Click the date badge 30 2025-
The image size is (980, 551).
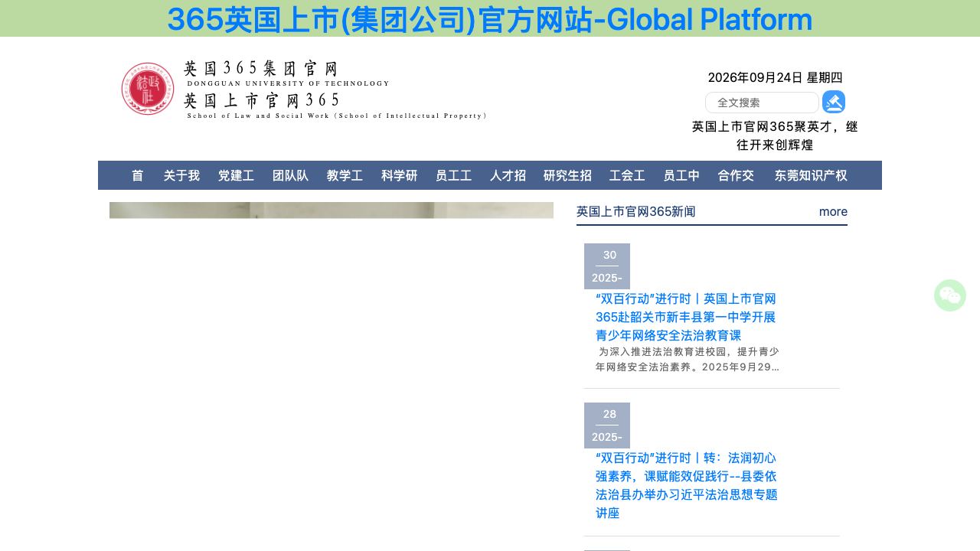[x=607, y=266]
